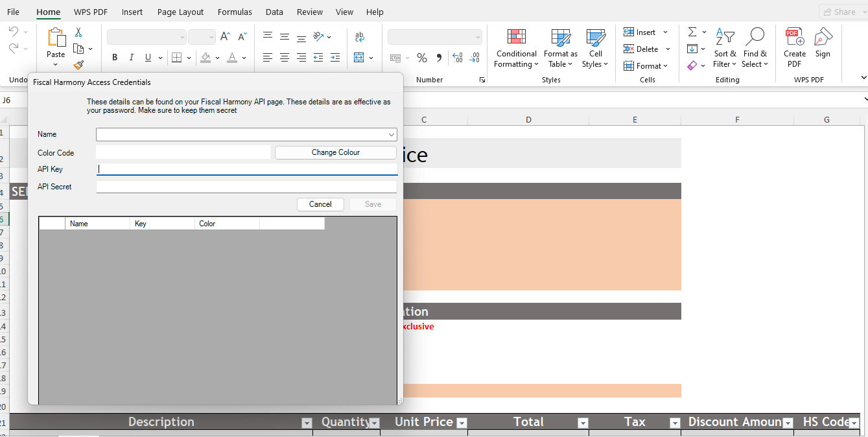Collapse the ribbon with chevron
Screen dimensions: 868x437
(863, 77)
